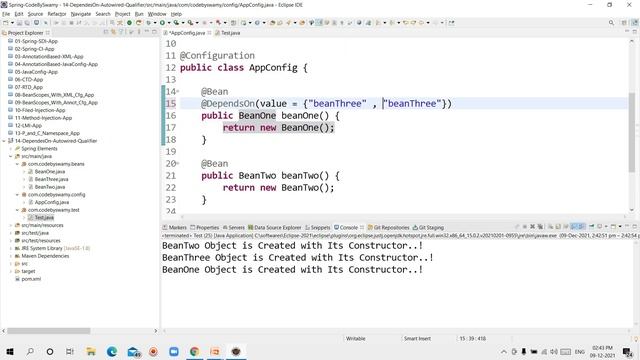Viewport: 640px width, 360px height.
Task: Open the Snippets view tab
Action: click(x=318, y=227)
